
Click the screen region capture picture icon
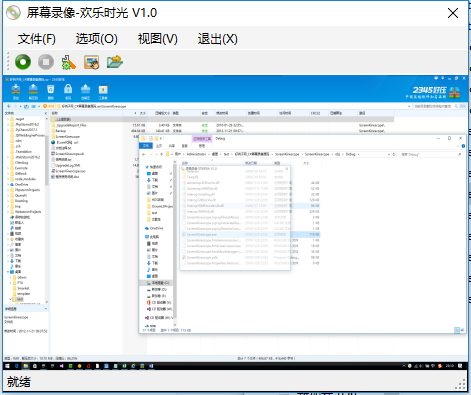92,62
